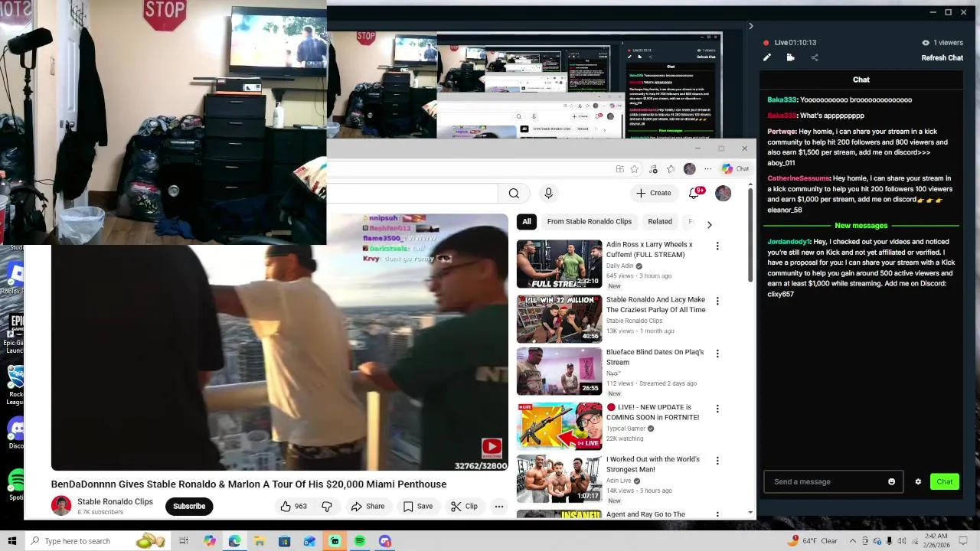Image resolution: width=980 pixels, height=551 pixels.
Task: Open the weather widget 64°F Clear
Action: tap(812, 541)
